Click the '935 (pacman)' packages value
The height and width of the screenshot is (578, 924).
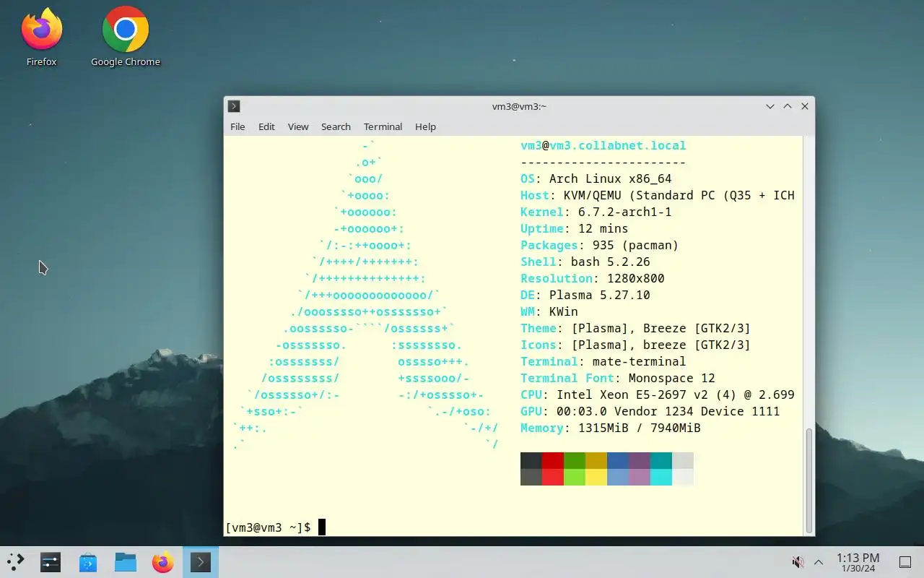point(635,245)
